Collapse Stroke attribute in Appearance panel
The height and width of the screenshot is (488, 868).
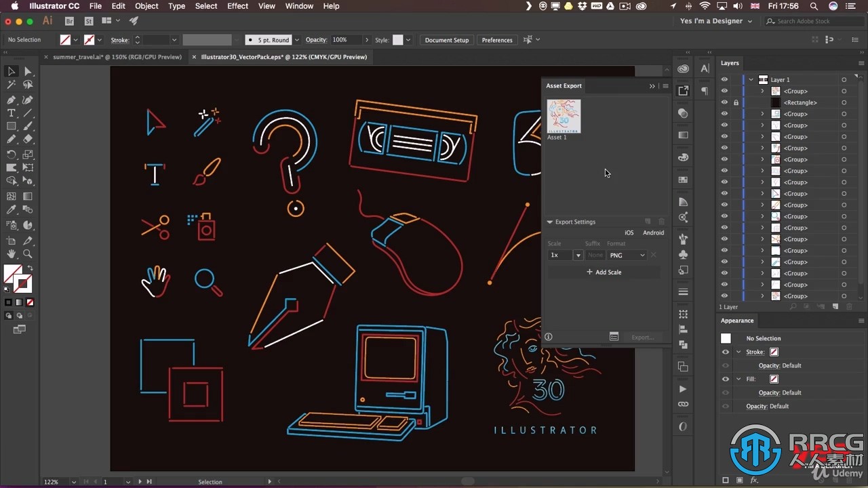click(x=738, y=352)
